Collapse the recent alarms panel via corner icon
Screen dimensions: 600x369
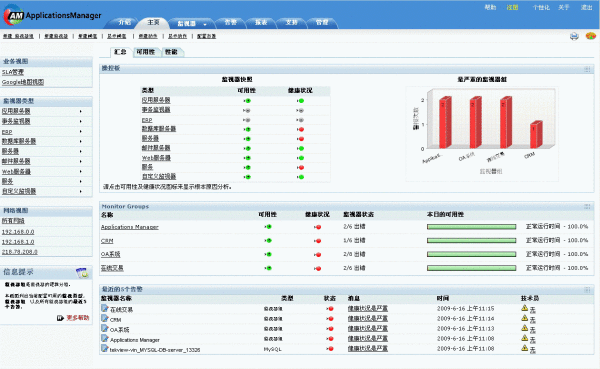(x=587, y=290)
